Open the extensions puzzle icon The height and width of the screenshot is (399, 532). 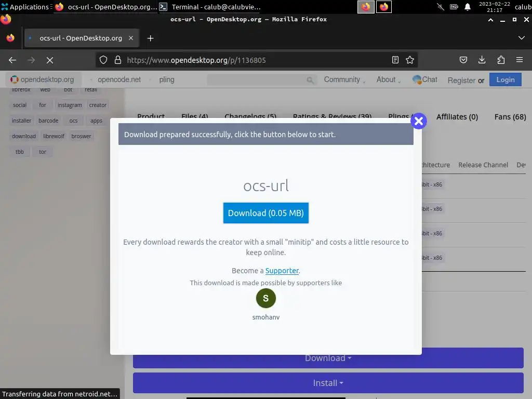(501, 60)
